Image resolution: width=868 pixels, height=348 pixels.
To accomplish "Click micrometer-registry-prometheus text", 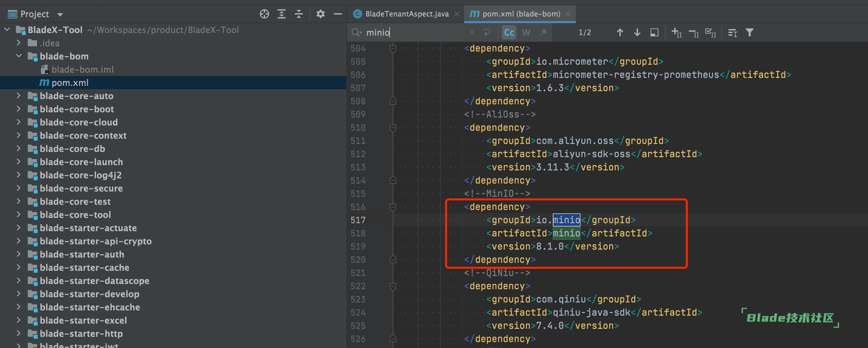I will point(636,75).
